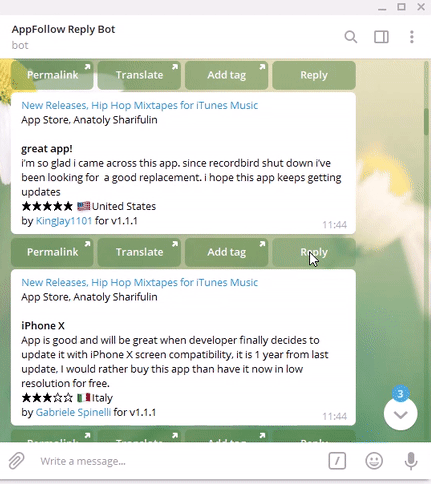Click the chat's vertical scrollbar thumb
Image resolution: width=431 pixels, height=484 pixels.
(x=426, y=122)
